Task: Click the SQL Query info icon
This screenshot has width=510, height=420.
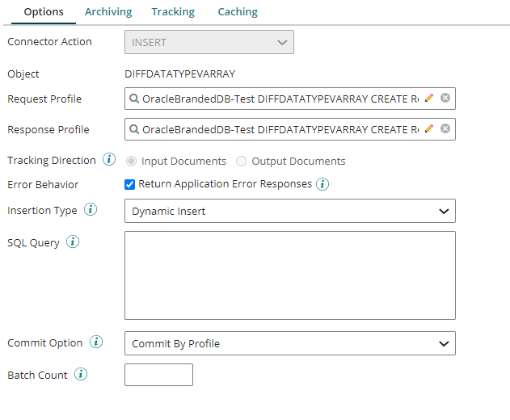Action: pos(73,241)
